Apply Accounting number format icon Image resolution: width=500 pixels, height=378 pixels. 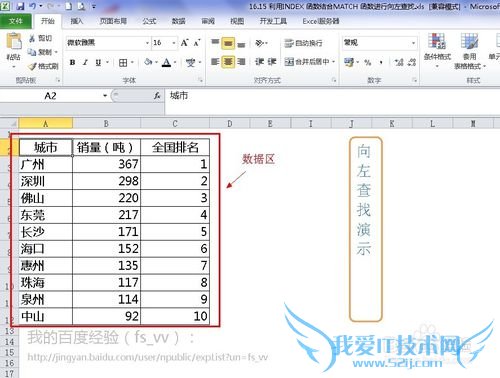(x=349, y=62)
